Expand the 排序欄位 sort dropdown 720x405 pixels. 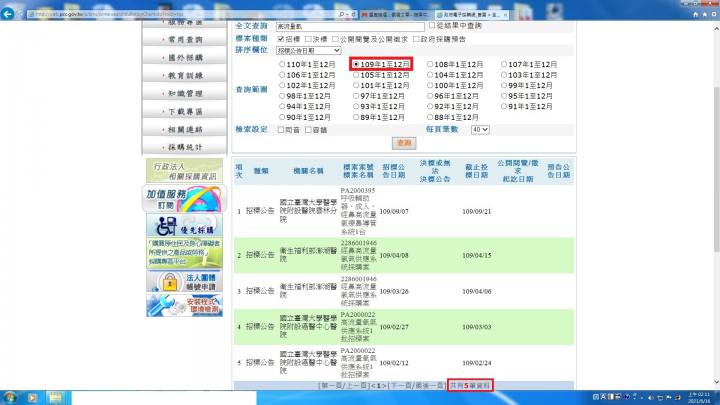307,49
